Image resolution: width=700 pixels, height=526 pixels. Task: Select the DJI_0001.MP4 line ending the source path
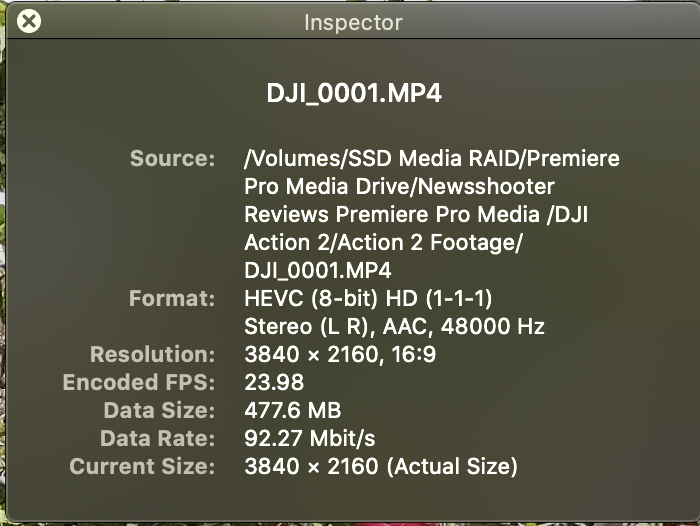point(317,271)
